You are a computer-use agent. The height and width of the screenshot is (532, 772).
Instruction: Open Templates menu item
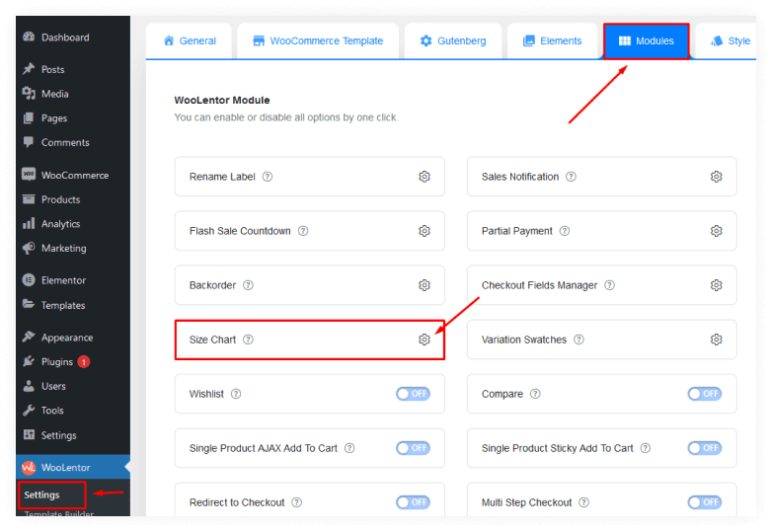coord(73,305)
